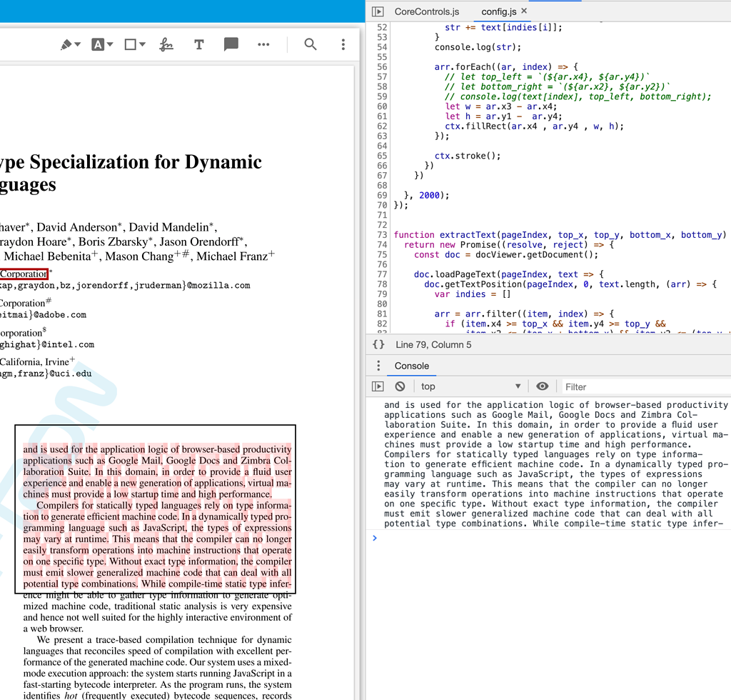The height and width of the screenshot is (700, 731).
Task: Pretty print code with curly braces icon
Action: 378,344
